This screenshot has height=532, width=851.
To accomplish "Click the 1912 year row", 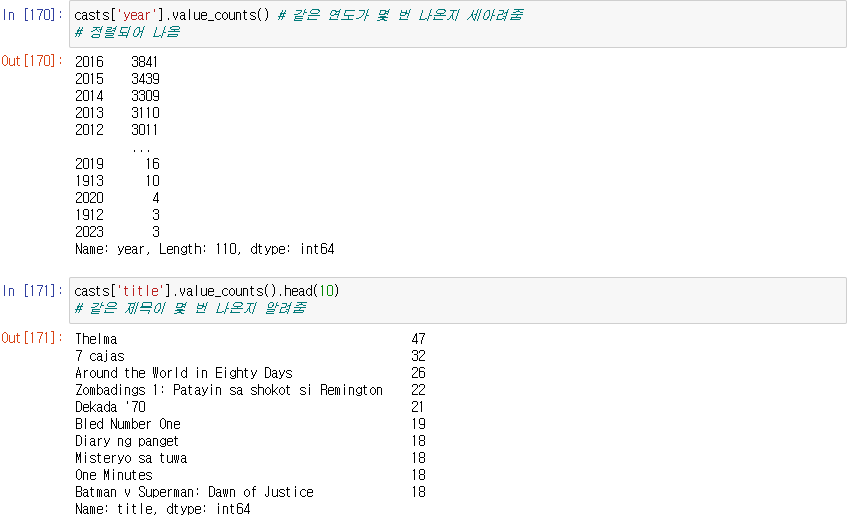I will 117,215.
